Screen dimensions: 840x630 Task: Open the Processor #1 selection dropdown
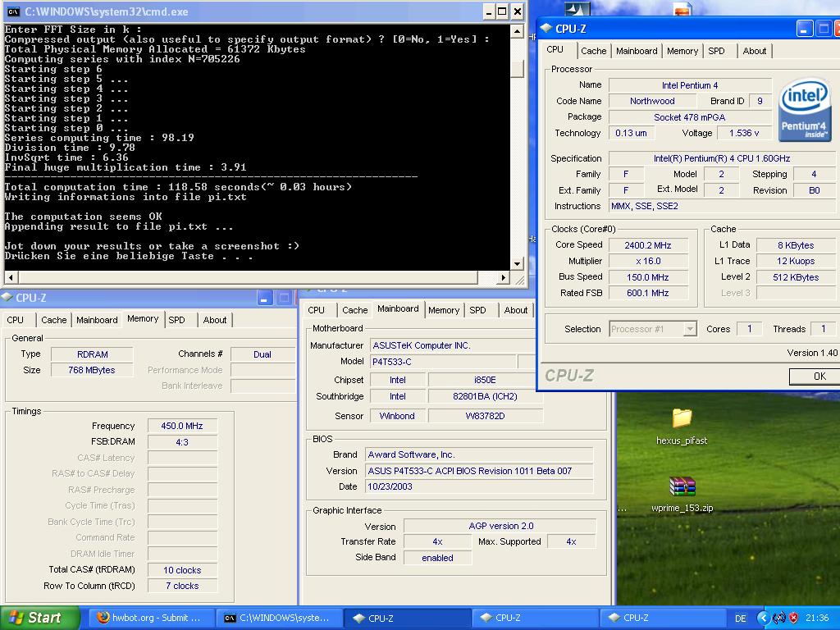tap(652, 329)
